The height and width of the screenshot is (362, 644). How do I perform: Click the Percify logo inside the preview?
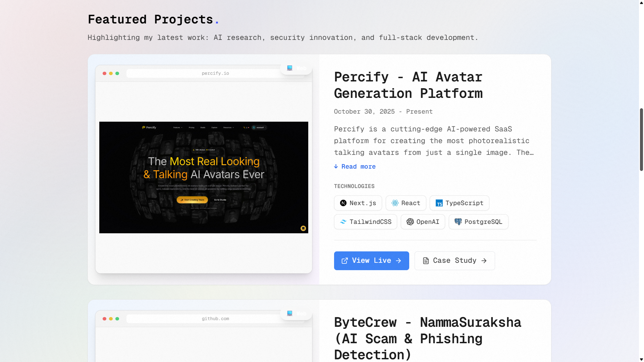(x=149, y=127)
